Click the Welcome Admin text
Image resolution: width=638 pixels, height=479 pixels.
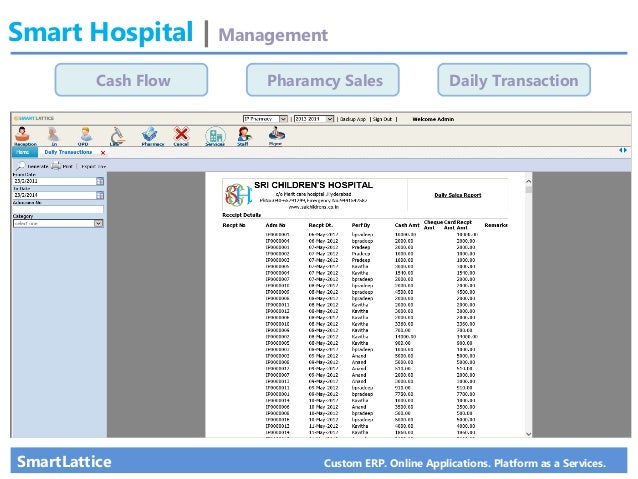coord(433,119)
